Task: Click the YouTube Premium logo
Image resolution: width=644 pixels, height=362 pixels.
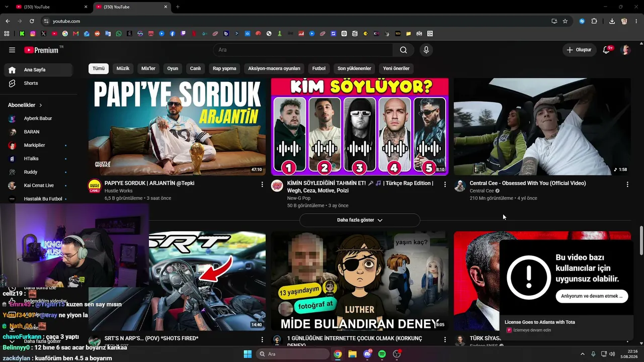Action: tap(42, 50)
